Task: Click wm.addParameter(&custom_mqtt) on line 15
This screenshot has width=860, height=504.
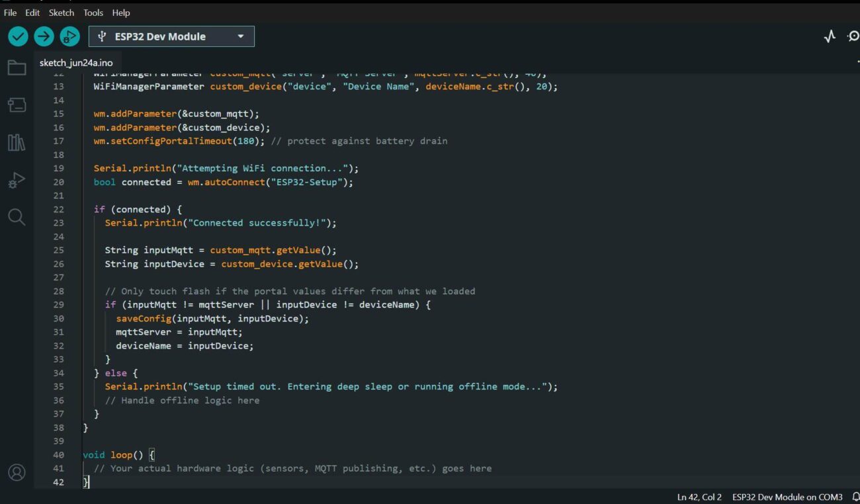Action: pyautogui.click(x=177, y=114)
